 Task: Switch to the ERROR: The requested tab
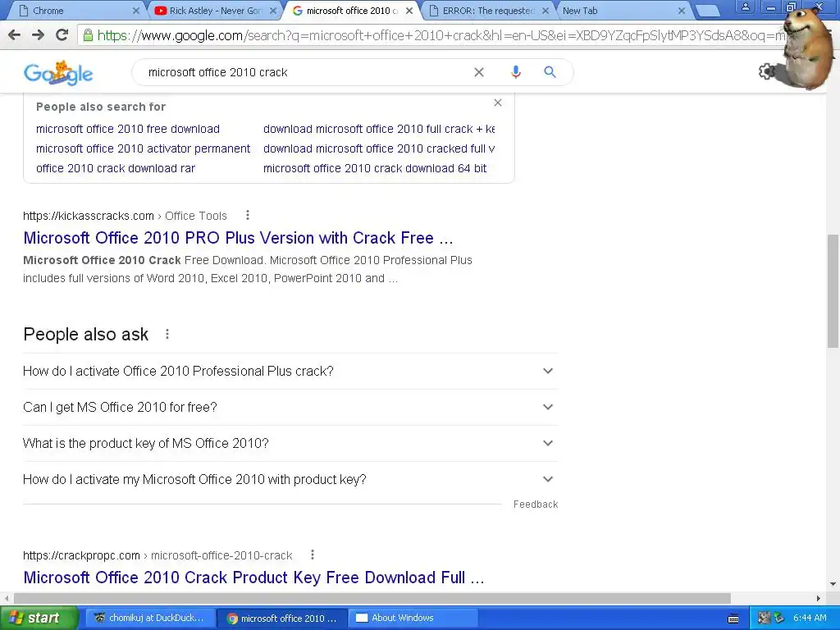tap(487, 11)
